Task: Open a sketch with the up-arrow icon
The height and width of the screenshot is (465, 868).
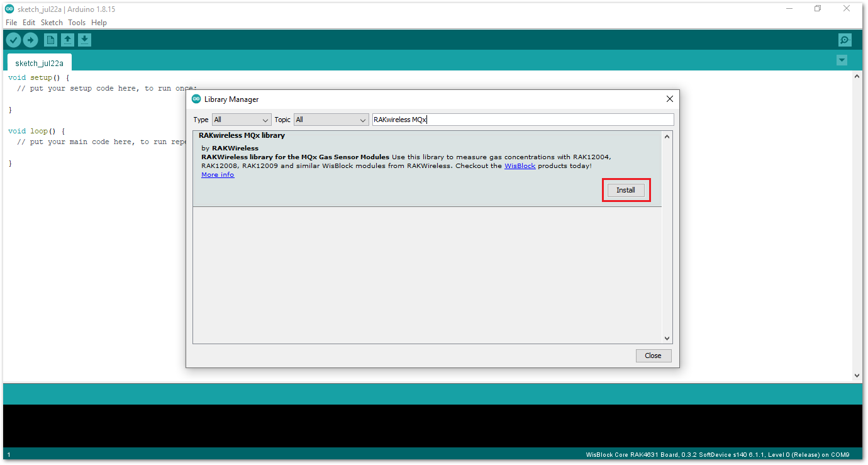Action: pos(67,40)
